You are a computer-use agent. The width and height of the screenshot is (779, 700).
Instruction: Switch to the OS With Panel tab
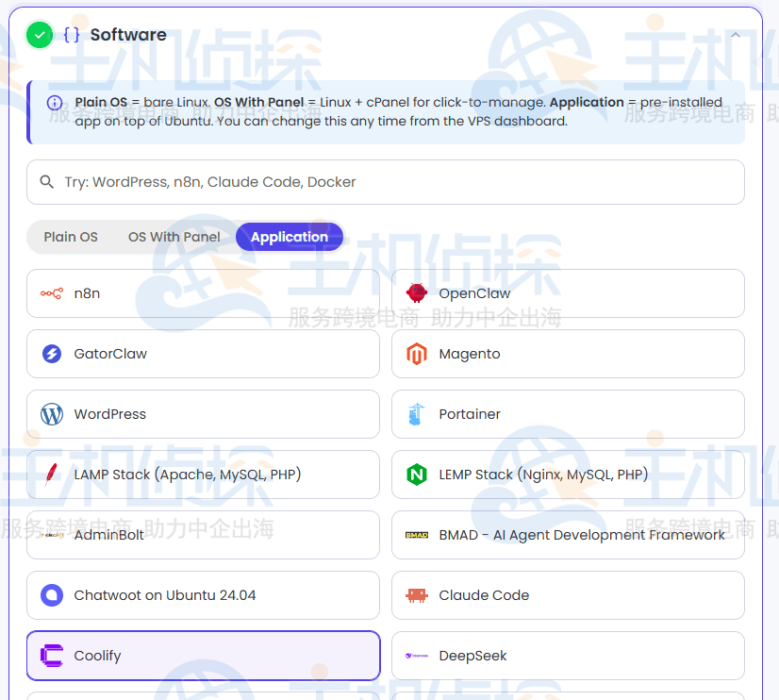click(x=174, y=237)
